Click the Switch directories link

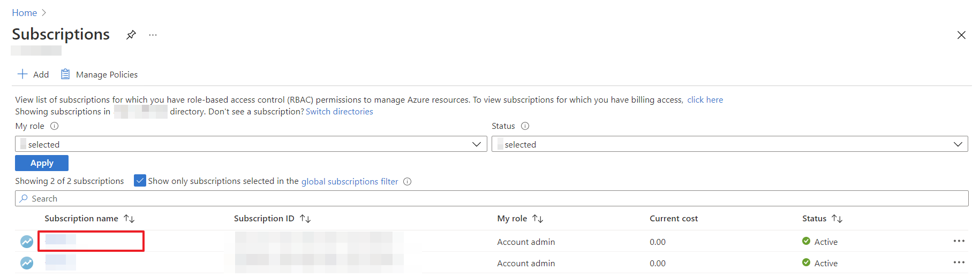pyautogui.click(x=339, y=112)
